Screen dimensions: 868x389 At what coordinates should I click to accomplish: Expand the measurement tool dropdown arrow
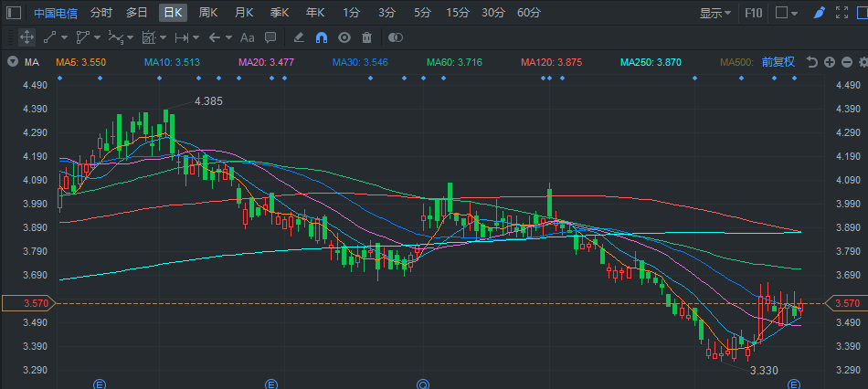(x=163, y=37)
